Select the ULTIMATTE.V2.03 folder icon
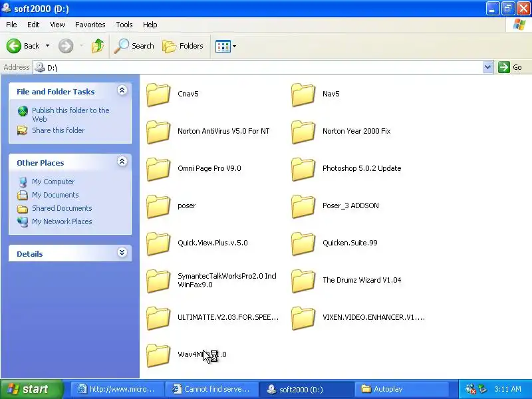 point(158,319)
